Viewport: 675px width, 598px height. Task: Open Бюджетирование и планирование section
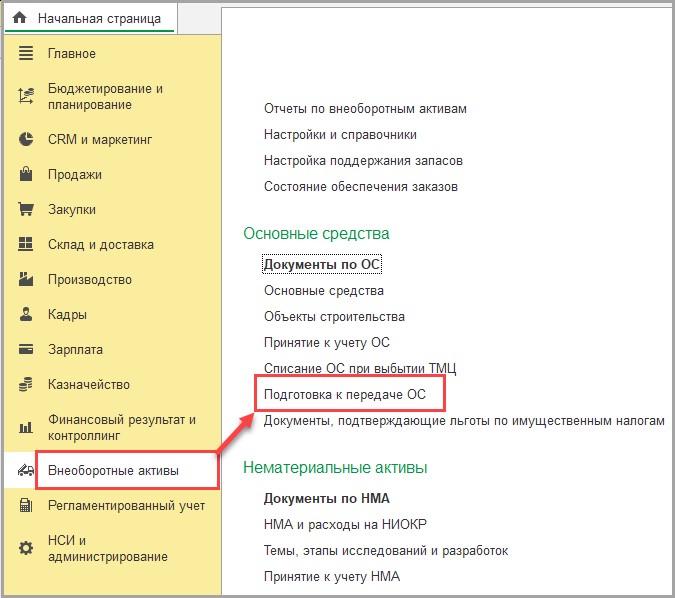point(105,96)
